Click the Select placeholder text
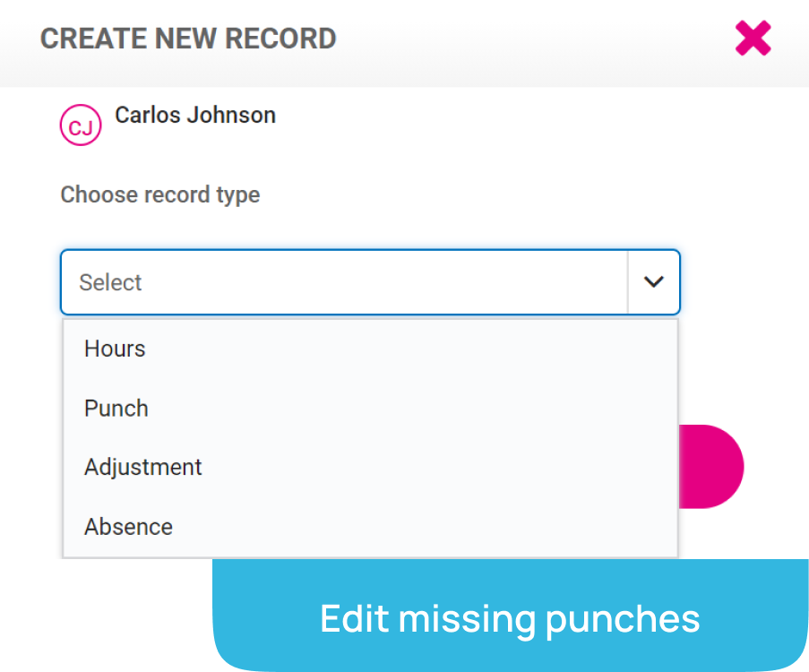Screen dimensions: 809x672 (110, 282)
